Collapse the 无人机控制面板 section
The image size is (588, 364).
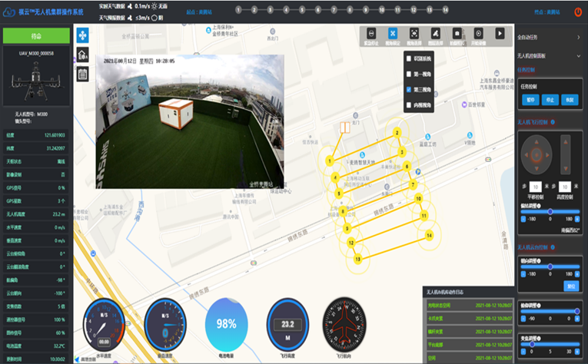(578, 56)
